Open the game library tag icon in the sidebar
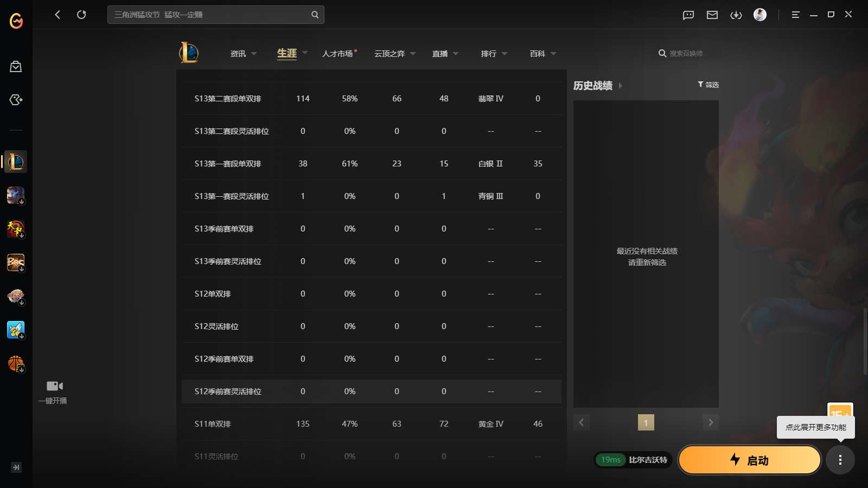Screen dimensions: 868x488 click(16, 100)
